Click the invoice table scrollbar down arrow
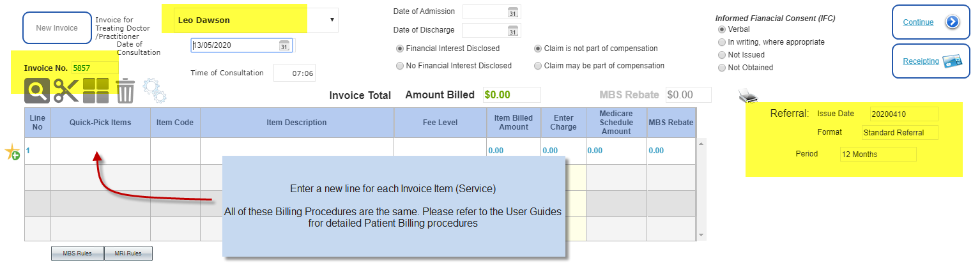Image resolution: width=980 pixels, height=272 pixels. click(701, 236)
